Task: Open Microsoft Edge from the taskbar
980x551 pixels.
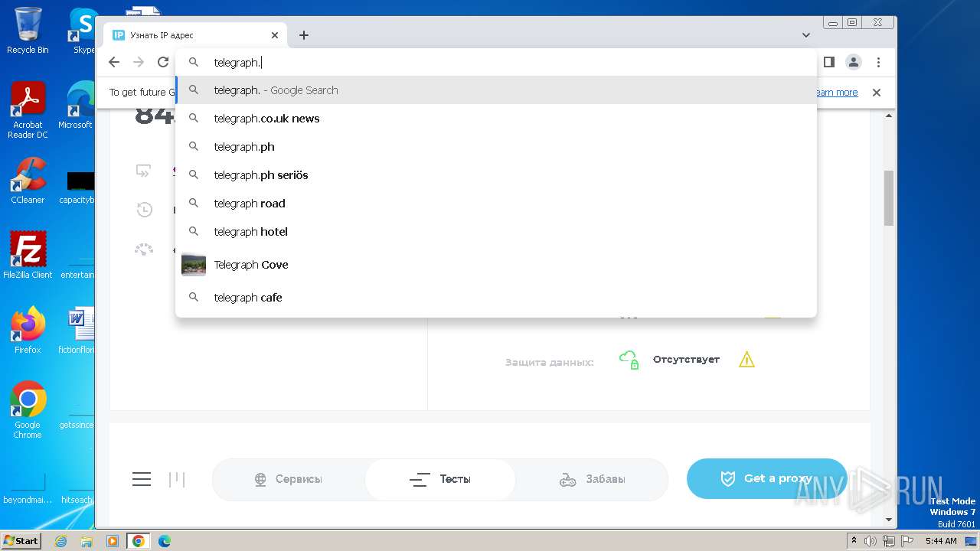Action: [164, 541]
